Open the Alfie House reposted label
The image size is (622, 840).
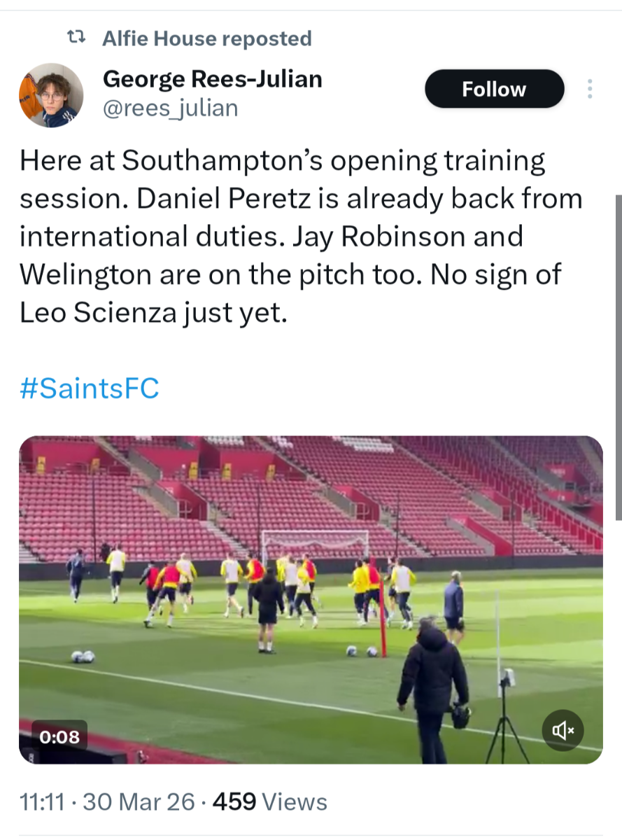pyautogui.click(x=206, y=38)
